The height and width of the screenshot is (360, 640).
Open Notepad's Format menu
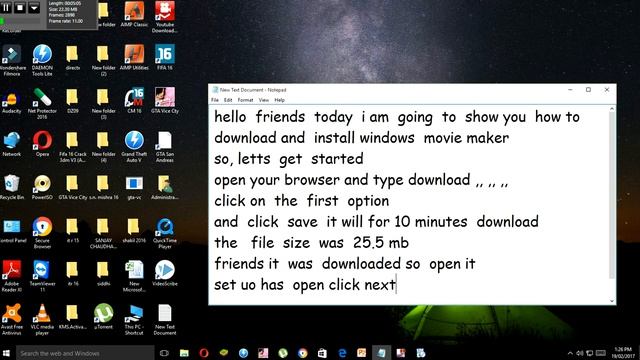(245, 100)
